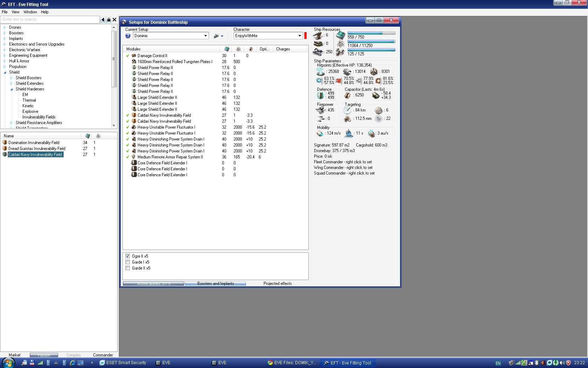Select Domination Invulnerability Field in results list
Image resolution: width=588 pixels, height=368 pixels.
coord(34,143)
